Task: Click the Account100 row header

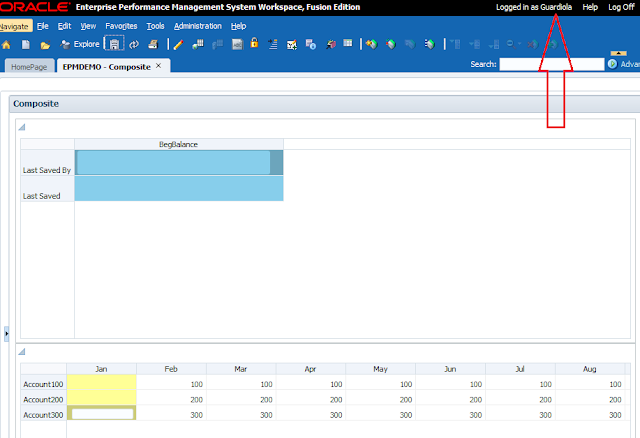Action: point(43,384)
